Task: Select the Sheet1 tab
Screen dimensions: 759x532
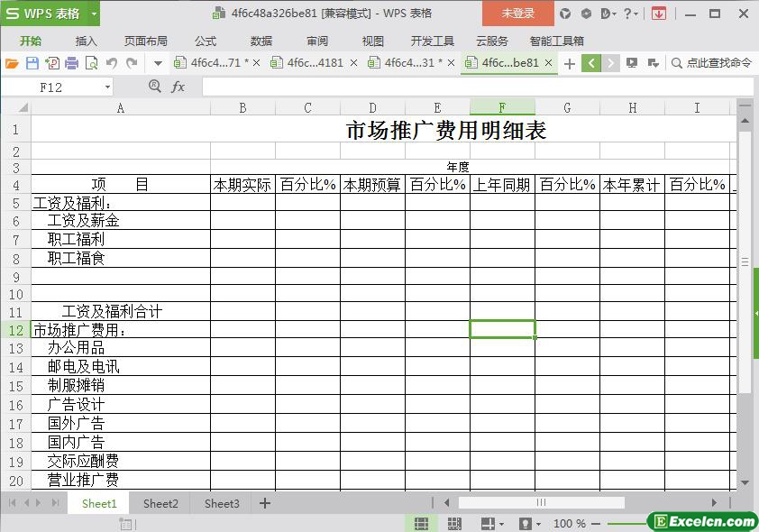Action: pos(99,503)
